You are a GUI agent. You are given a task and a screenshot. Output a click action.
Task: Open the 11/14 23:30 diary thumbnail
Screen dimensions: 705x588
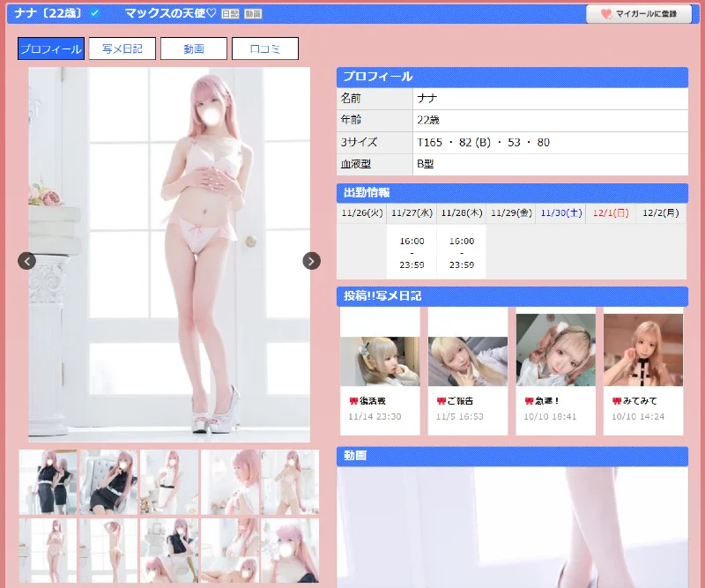pos(380,361)
